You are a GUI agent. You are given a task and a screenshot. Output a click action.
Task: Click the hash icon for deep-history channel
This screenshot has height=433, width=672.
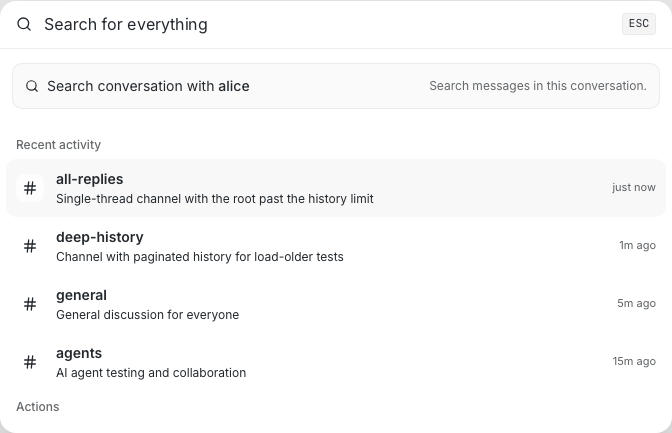point(30,246)
